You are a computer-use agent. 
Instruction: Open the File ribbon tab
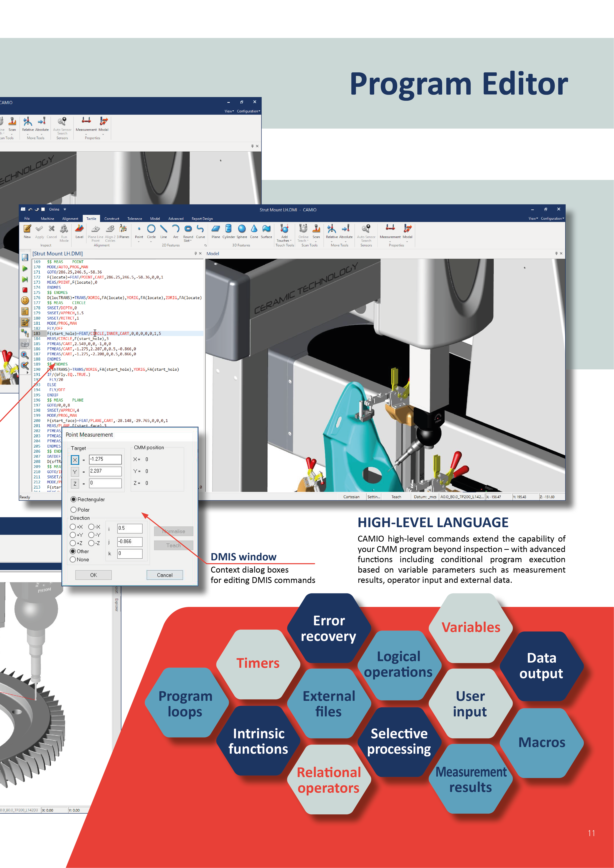27,219
